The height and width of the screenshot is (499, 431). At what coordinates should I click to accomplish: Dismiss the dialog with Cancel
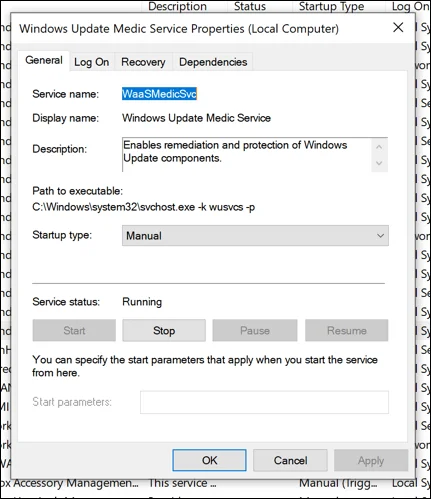[x=290, y=460]
